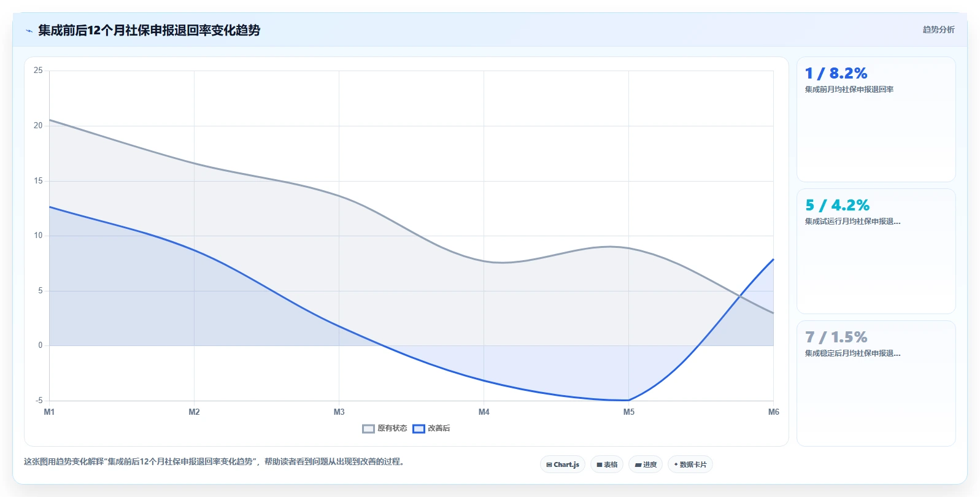The width and height of the screenshot is (980, 497).
Task: Click the M3 x-axis label
Action: [x=339, y=412]
